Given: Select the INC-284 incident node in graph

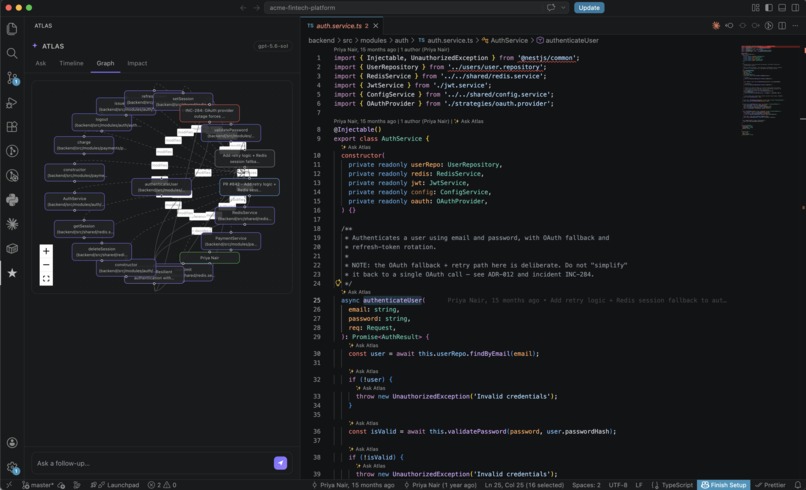Looking at the screenshot, I should point(209,113).
